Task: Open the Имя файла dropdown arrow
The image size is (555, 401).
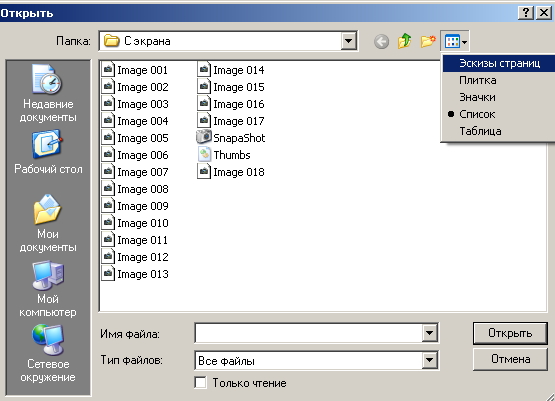Action: point(429,333)
